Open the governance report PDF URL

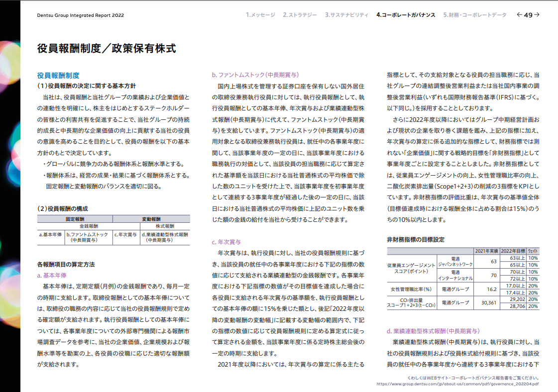(x=457, y=384)
